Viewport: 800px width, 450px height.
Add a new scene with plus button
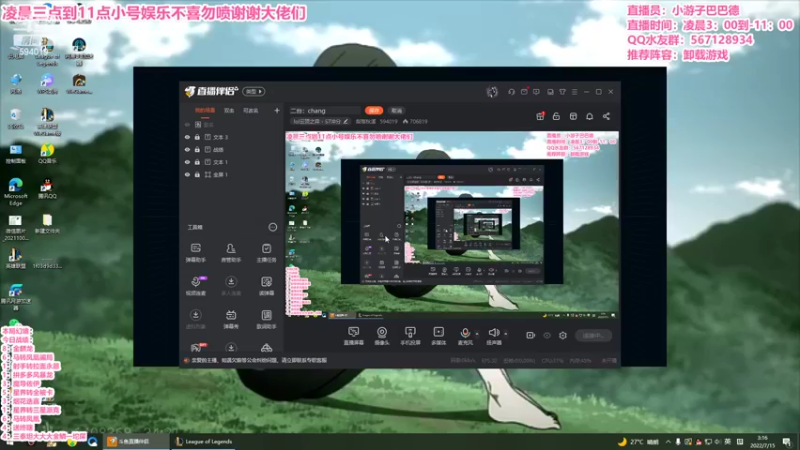coord(277,110)
